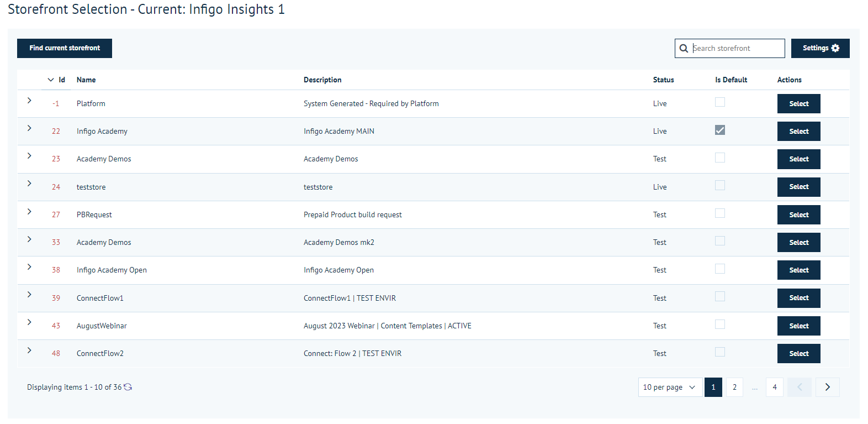Image resolution: width=868 pixels, height=424 pixels.
Task: Open the Settings button
Action: 820,48
